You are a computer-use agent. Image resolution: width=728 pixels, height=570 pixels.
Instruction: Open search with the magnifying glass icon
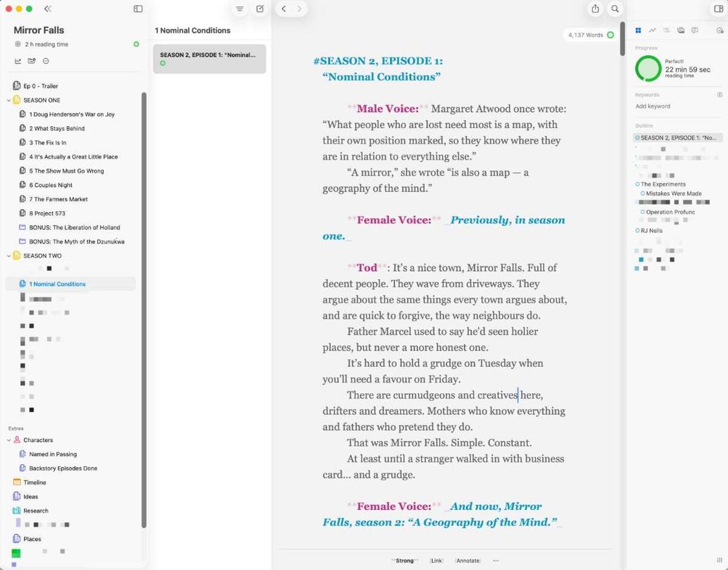(615, 9)
